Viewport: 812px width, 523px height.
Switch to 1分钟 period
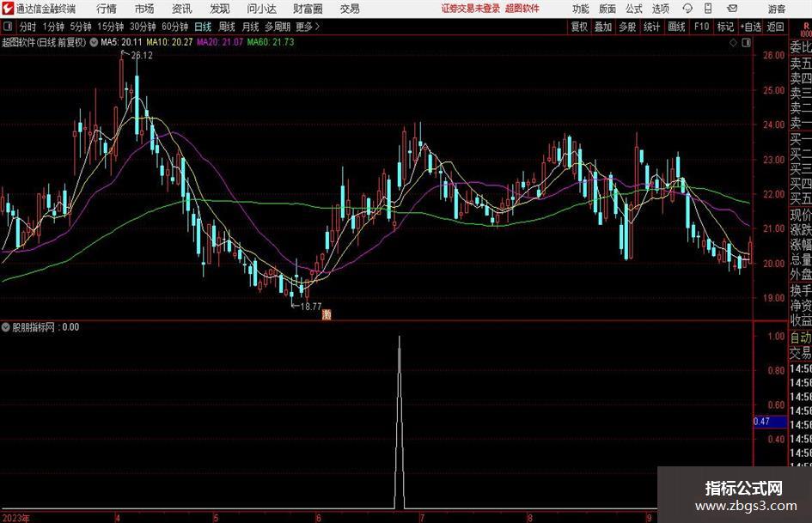click(53, 27)
